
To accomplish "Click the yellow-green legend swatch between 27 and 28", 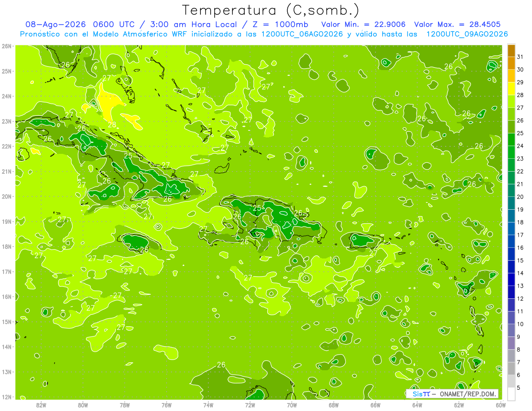I will click(x=511, y=101).
